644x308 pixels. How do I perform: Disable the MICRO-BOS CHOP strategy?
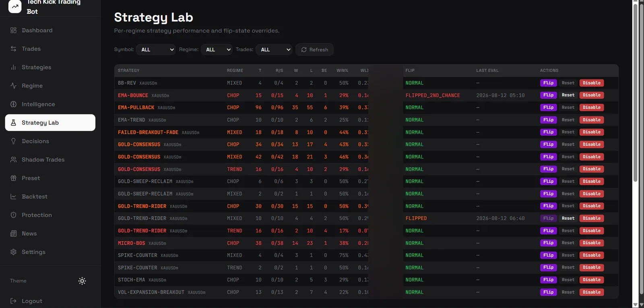click(592, 243)
